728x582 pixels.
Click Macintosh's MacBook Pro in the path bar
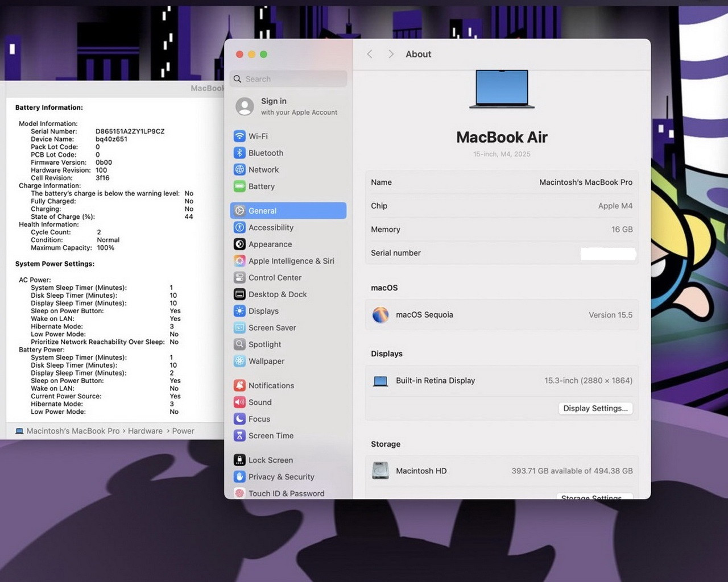coord(73,431)
